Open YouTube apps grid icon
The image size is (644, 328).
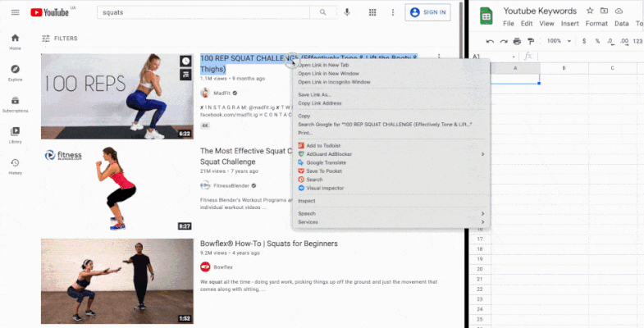click(372, 12)
